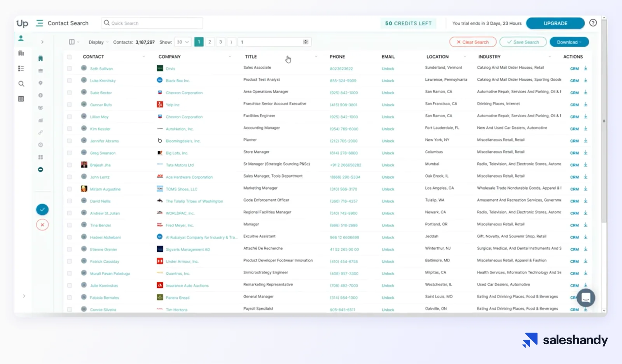The width and height of the screenshot is (622, 364).
Task: Go to page 3
Action: click(x=220, y=42)
